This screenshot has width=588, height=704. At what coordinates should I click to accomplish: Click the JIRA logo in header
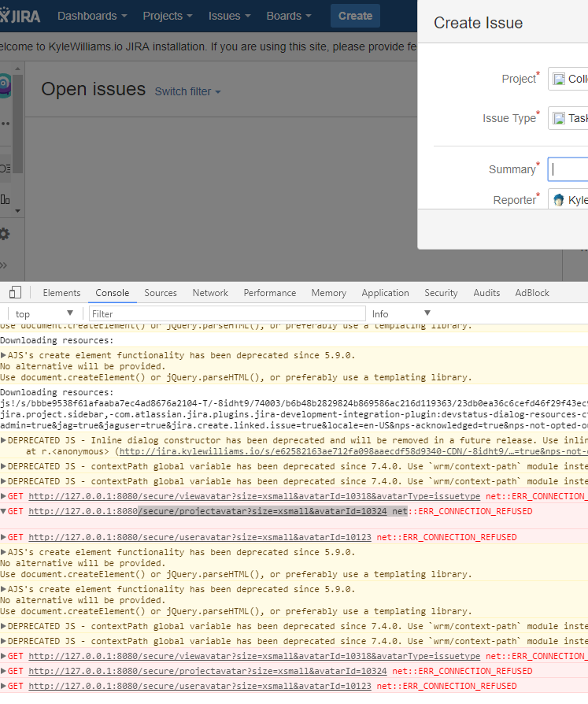point(20,17)
